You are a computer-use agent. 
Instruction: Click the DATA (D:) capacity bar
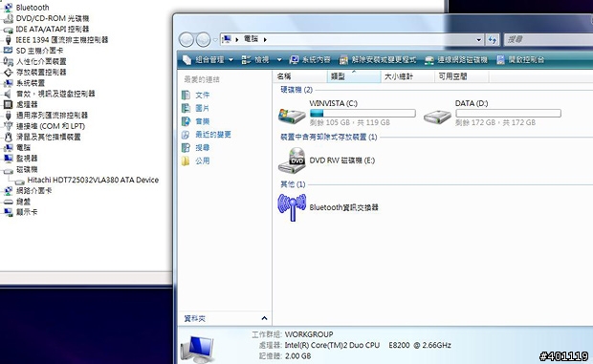point(508,113)
